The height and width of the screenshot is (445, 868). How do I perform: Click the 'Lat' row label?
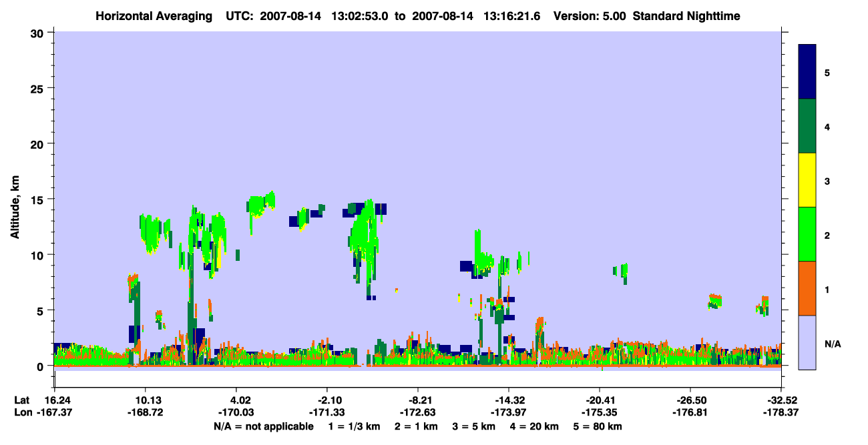click(21, 400)
